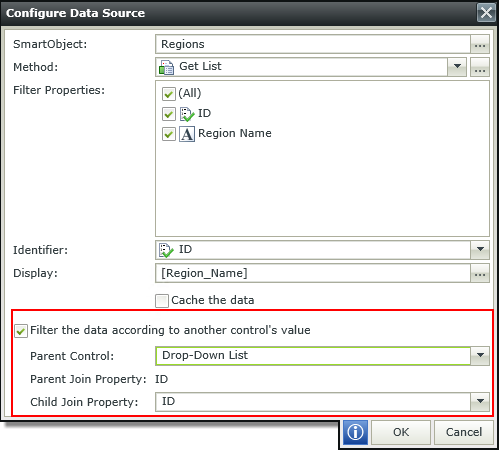Click the ID icon in Identifier field
Screen dimensions: 499x450
pyautogui.click(x=166, y=250)
